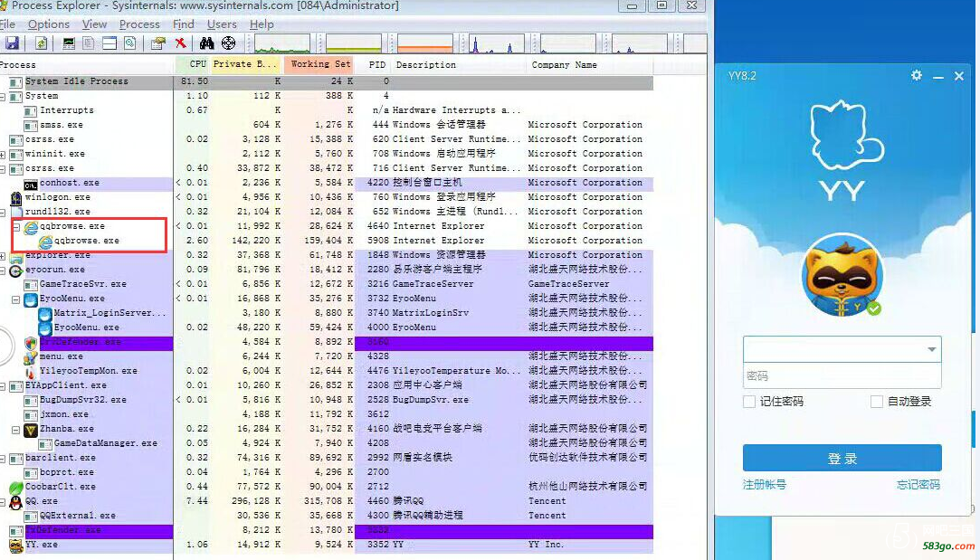
Task: Click the 注册帐号 register link
Action: (x=765, y=484)
